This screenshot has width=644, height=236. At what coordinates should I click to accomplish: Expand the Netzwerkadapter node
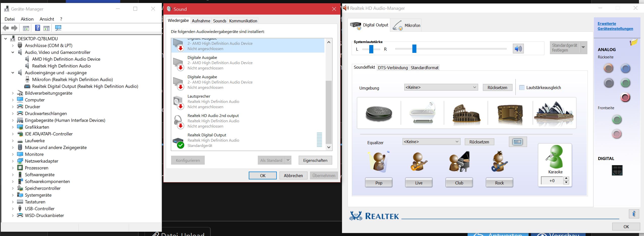(13, 161)
